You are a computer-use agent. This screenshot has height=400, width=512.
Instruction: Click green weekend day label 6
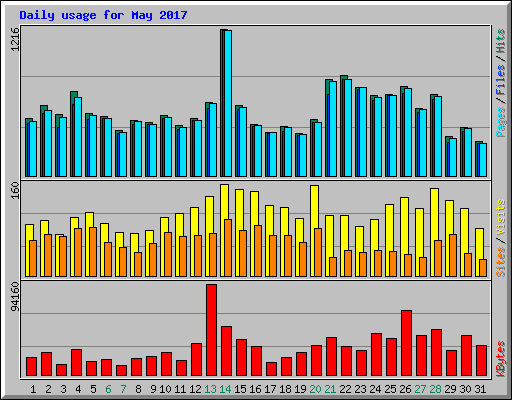(x=108, y=389)
